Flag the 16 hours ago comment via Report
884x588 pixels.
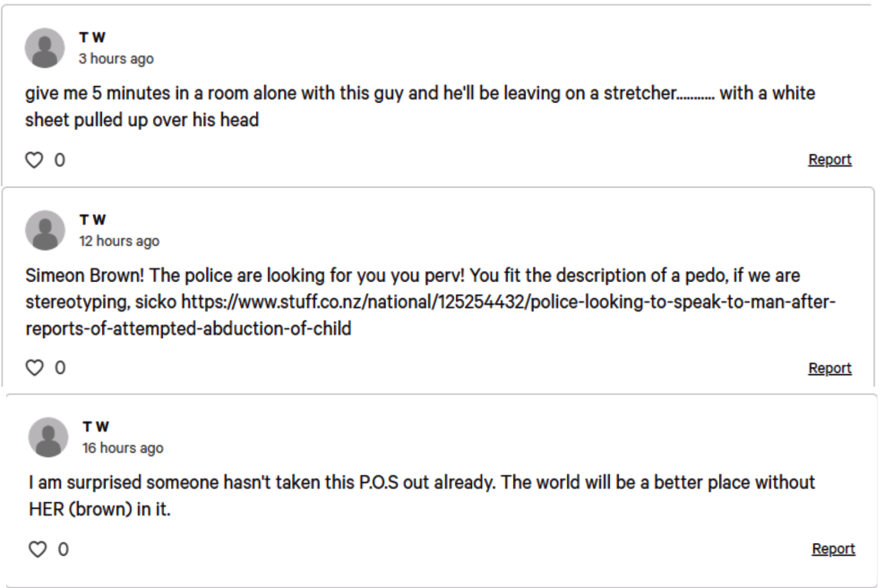point(833,550)
